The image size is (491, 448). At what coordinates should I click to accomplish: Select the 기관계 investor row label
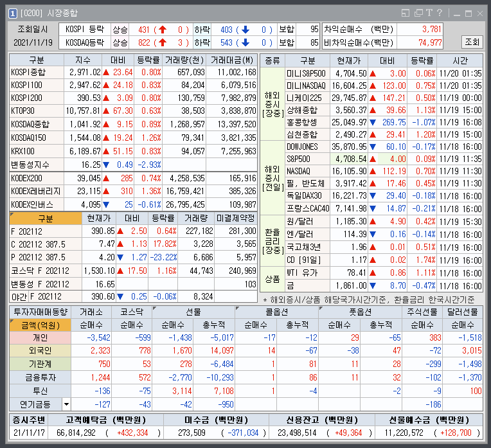pyautogui.click(x=40, y=364)
